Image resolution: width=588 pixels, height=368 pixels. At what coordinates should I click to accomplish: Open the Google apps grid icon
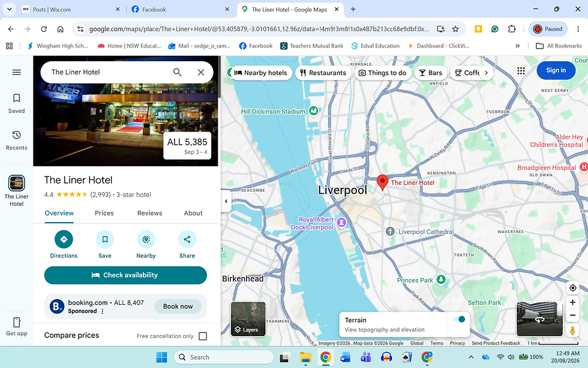coord(521,70)
